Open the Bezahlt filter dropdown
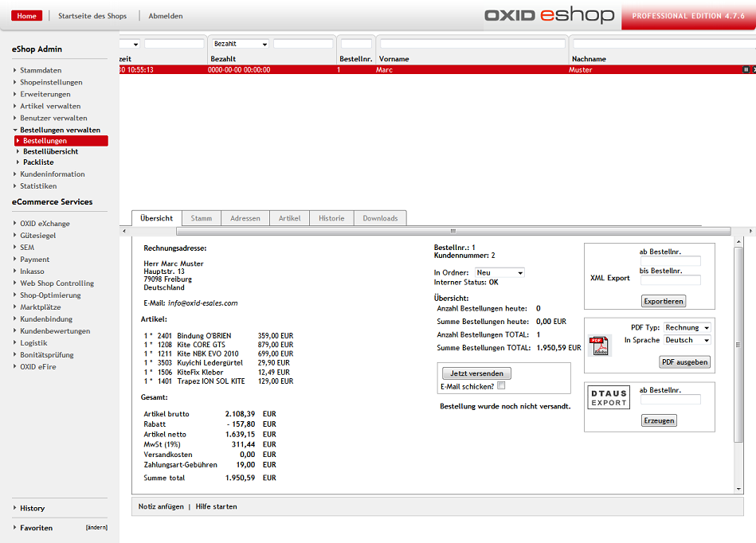 click(240, 44)
